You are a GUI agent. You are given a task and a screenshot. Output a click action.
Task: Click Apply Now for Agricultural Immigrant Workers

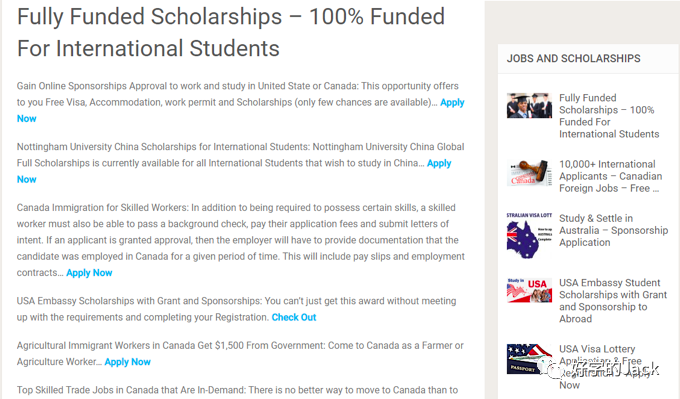click(128, 362)
